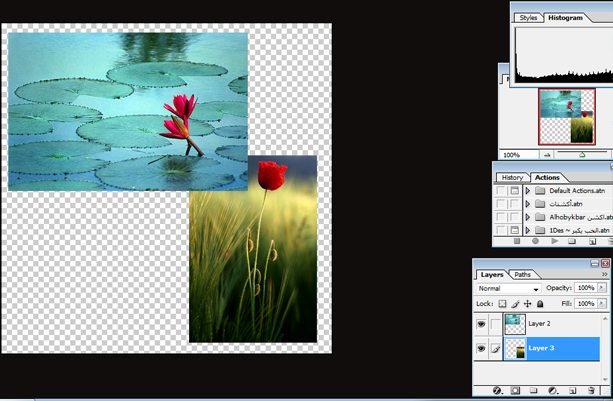Toggle visibility of Layer 3

[482, 348]
